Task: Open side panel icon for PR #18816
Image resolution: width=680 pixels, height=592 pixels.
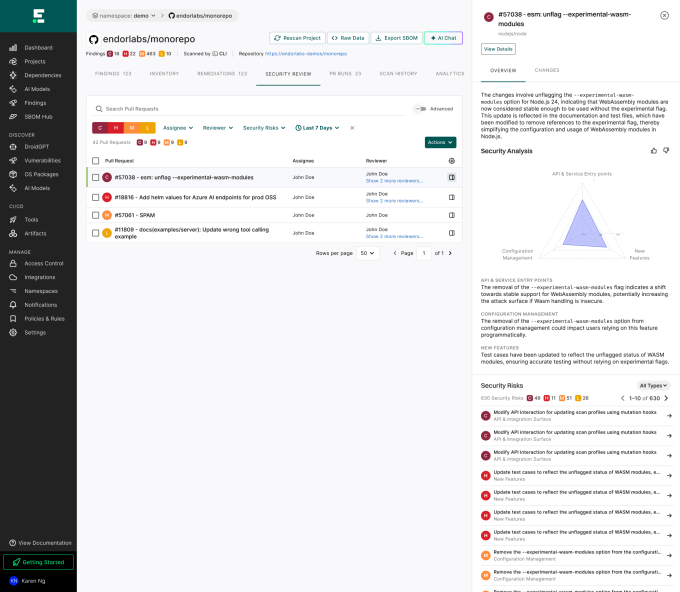Action: coord(451,197)
